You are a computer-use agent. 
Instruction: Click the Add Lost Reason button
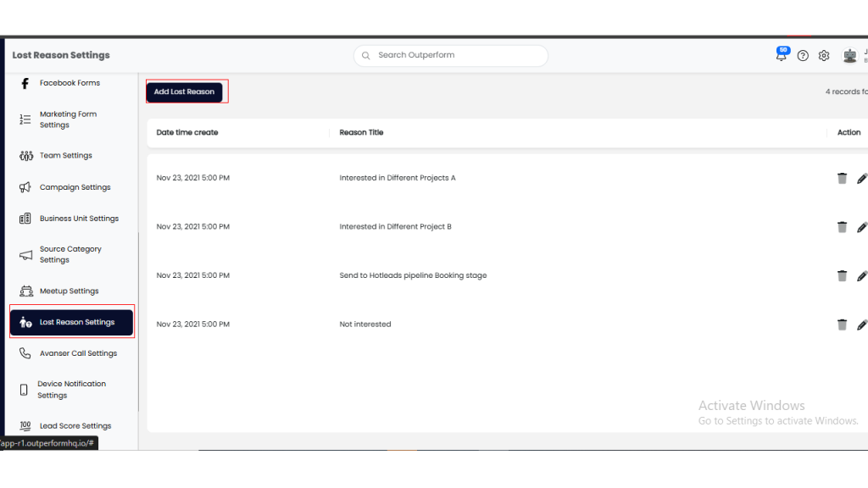[185, 91]
